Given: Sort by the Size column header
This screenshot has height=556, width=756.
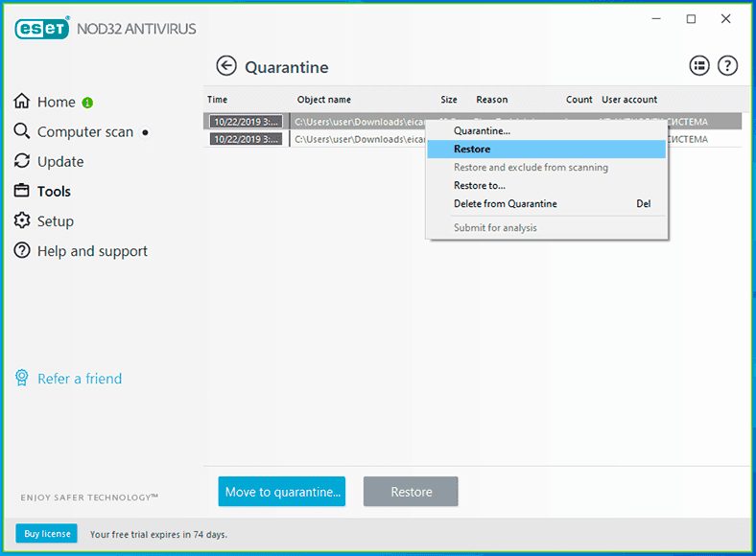Looking at the screenshot, I should [449, 100].
